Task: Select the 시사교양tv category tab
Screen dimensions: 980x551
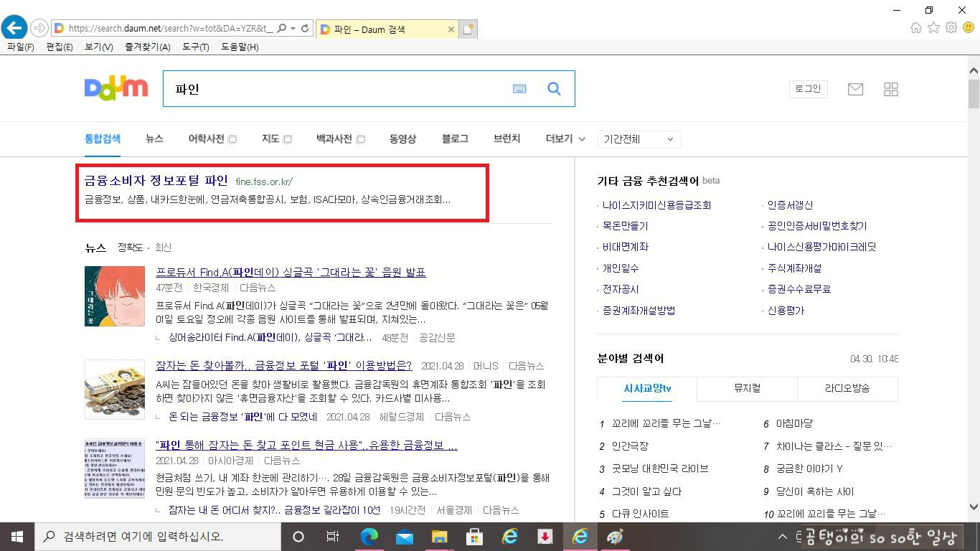Action: point(647,388)
